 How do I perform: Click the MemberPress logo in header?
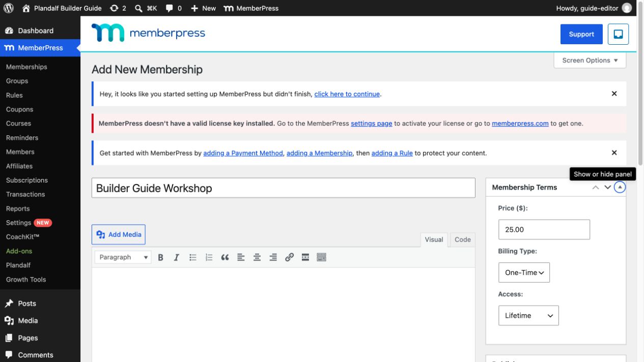point(148,34)
